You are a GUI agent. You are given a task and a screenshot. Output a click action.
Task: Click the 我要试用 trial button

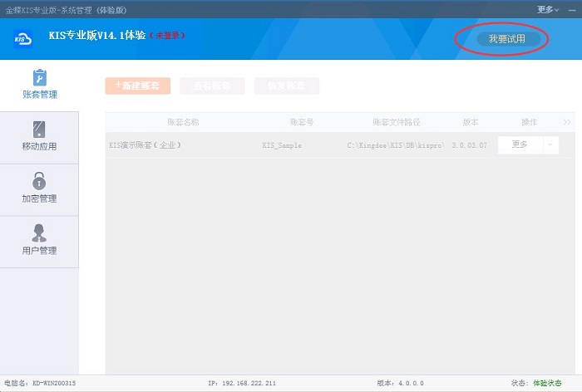tap(507, 39)
